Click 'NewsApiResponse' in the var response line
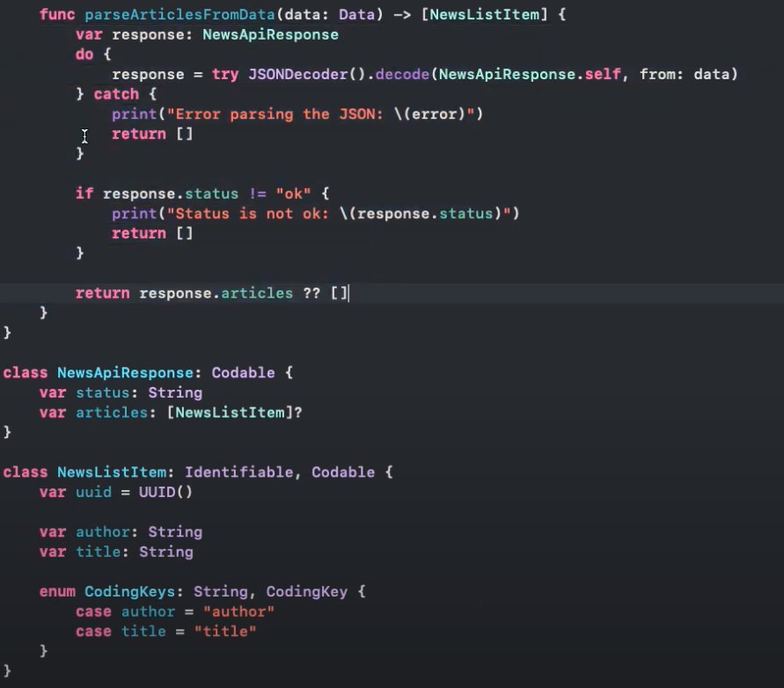 tap(270, 34)
